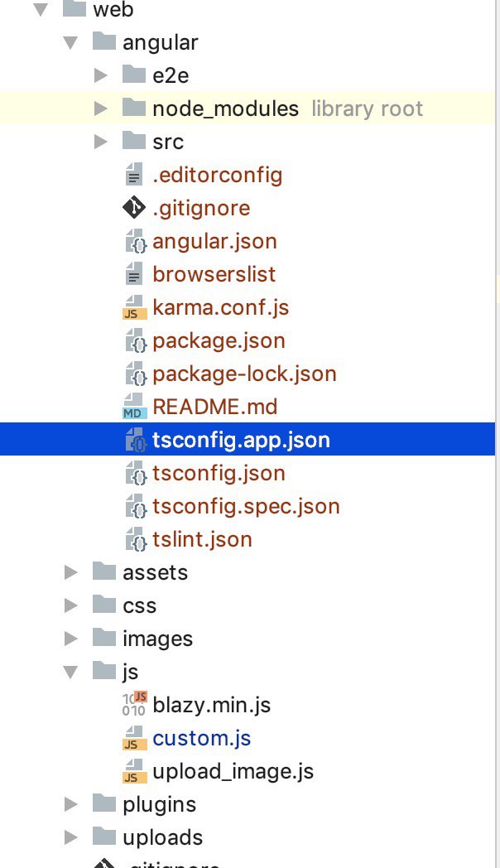This screenshot has width=500, height=868.
Task: Click the JS icon for karma.conf.js
Action: (x=134, y=308)
